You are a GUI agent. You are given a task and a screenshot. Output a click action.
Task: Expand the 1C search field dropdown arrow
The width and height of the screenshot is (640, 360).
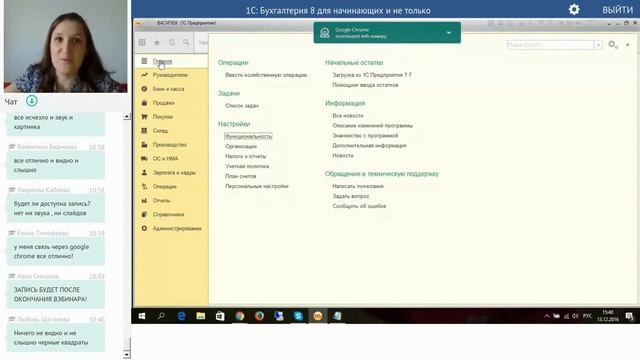coord(598,45)
